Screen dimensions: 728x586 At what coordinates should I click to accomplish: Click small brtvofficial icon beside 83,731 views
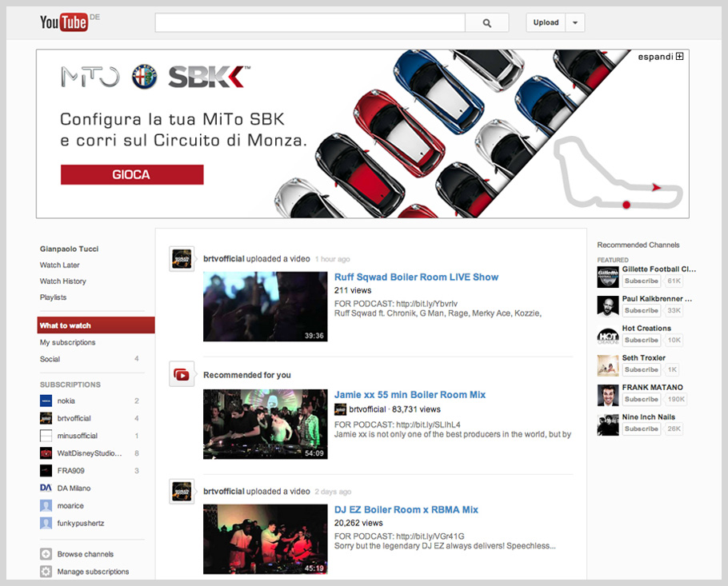click(340, 409)
